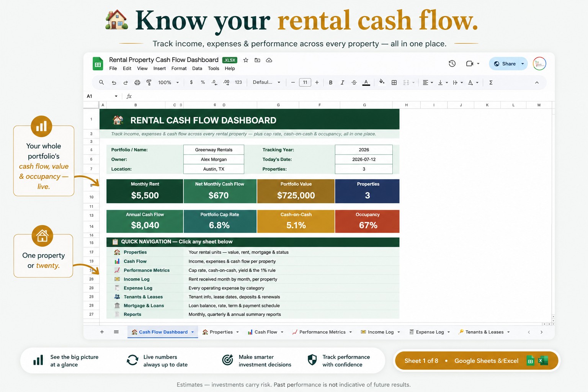Open the Format menu
Image resolution: width=588 pixels, height=392 pixels.
tap(179, 69)
